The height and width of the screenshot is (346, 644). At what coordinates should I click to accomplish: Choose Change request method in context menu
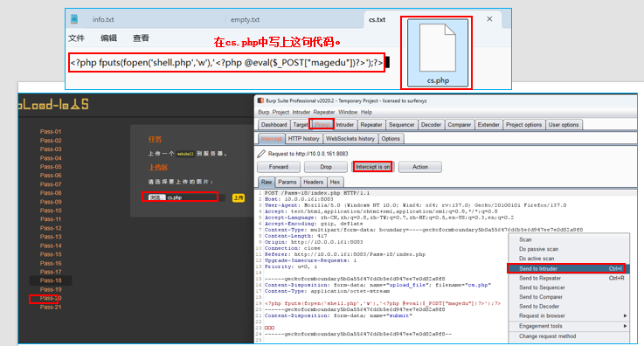pyautogui.click(x=569, y=336)
